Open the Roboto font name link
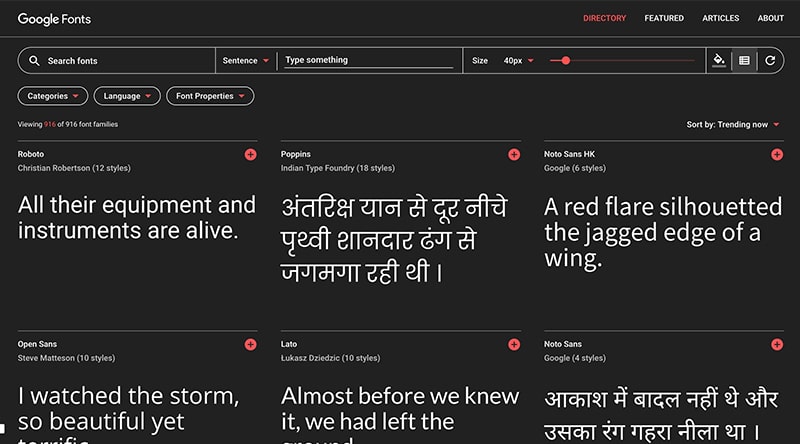Viewport: 800px width, 444px height. (31, 154)
